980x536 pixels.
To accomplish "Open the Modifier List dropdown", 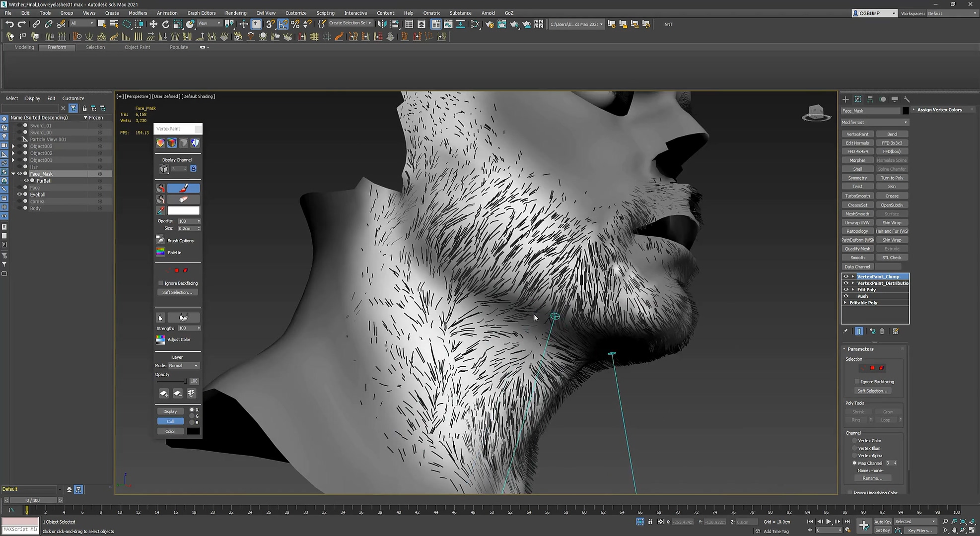I will tap(874, 122).
